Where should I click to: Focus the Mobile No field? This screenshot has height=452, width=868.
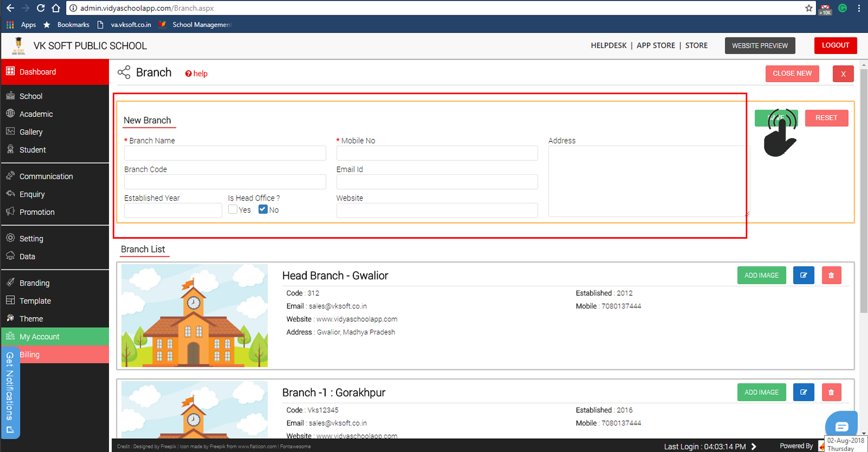(x=437, y=153)
